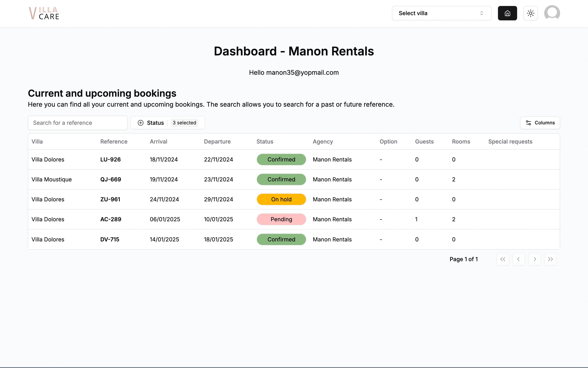Go to first page with double-left chevron
Screen dimensions: 588x368
[503, 259]
